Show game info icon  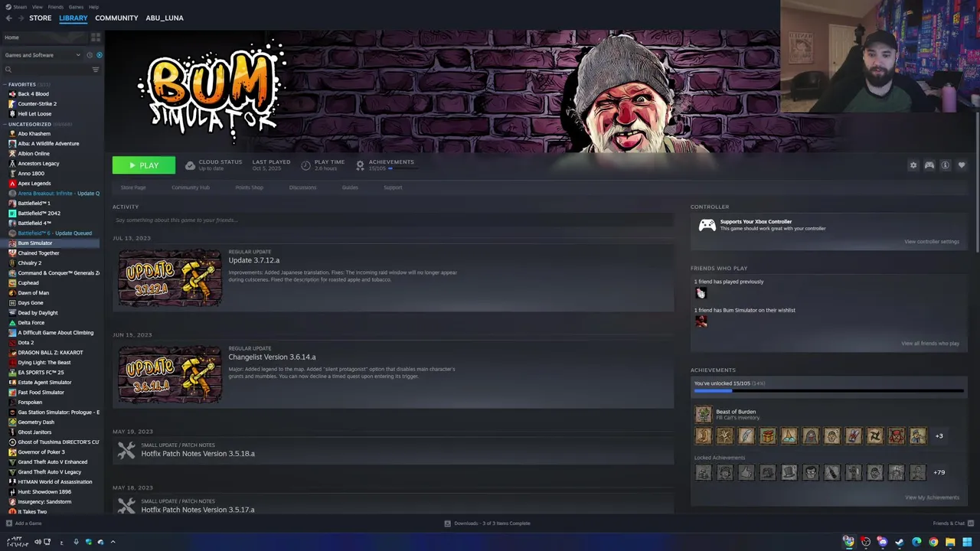click(946, 165)
